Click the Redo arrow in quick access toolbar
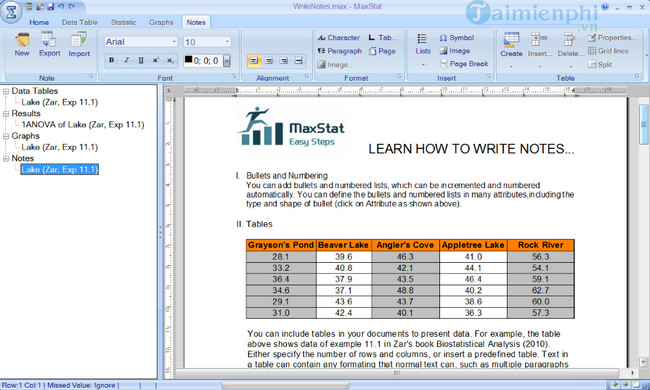The width and height of the screenshot is (650, 390). [72, 6]
